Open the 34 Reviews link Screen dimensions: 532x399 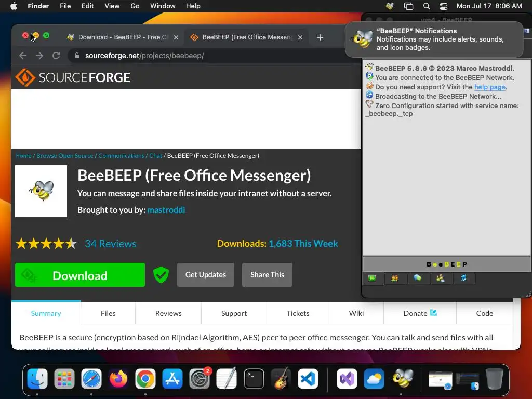point(111,244)
